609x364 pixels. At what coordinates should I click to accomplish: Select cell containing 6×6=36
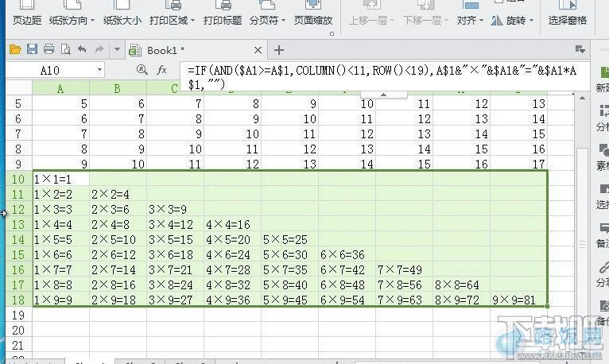click(x=347, y=255)
